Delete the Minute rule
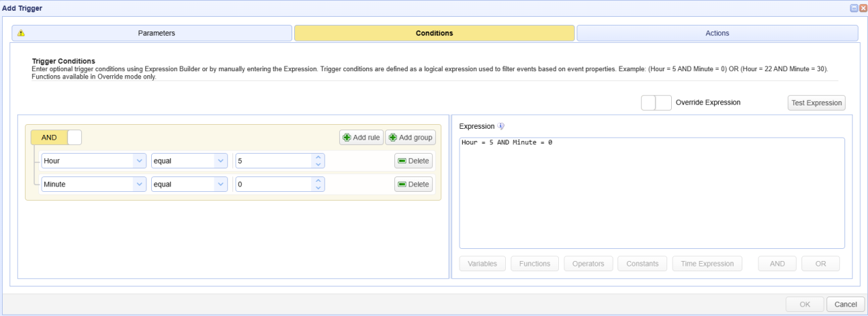This screenshot has width=868, height=316. click(x=413, y=184)
